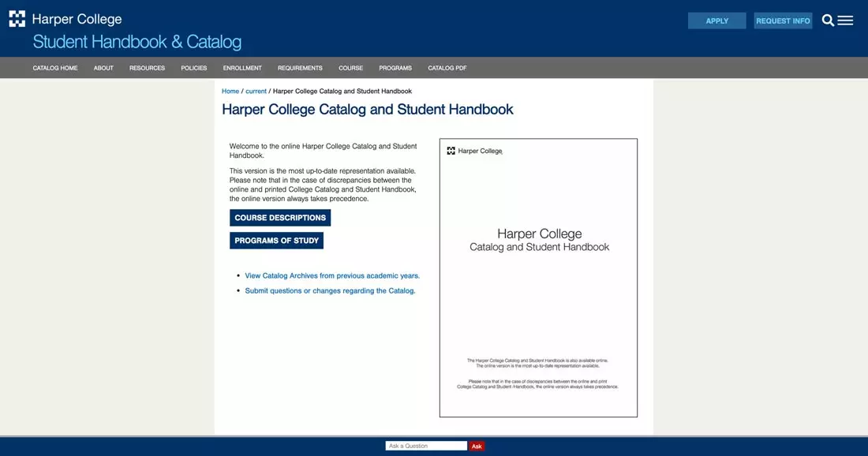Click the REQUEST INFO button
The width and height of the screenshot is (868, 456).
tap(783, 21)
